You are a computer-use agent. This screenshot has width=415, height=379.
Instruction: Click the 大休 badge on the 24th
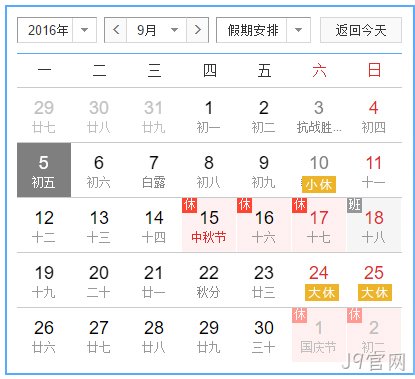(x=322, y=293)
